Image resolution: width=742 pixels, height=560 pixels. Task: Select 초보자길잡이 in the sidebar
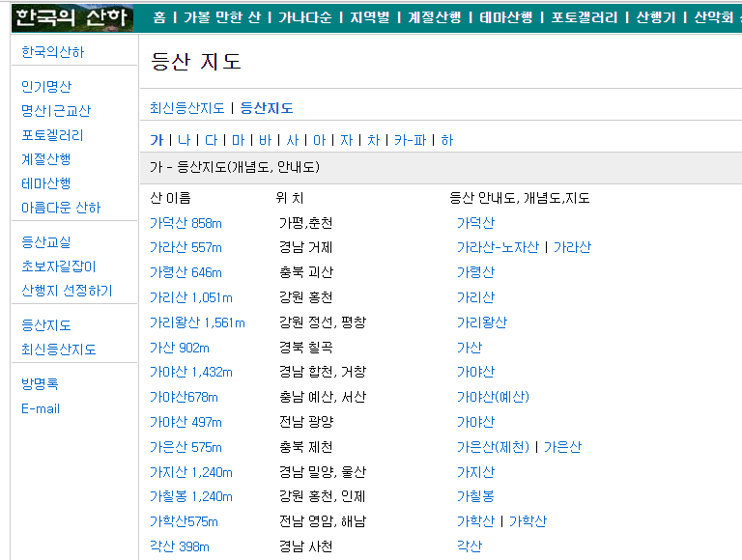[59, 266]
